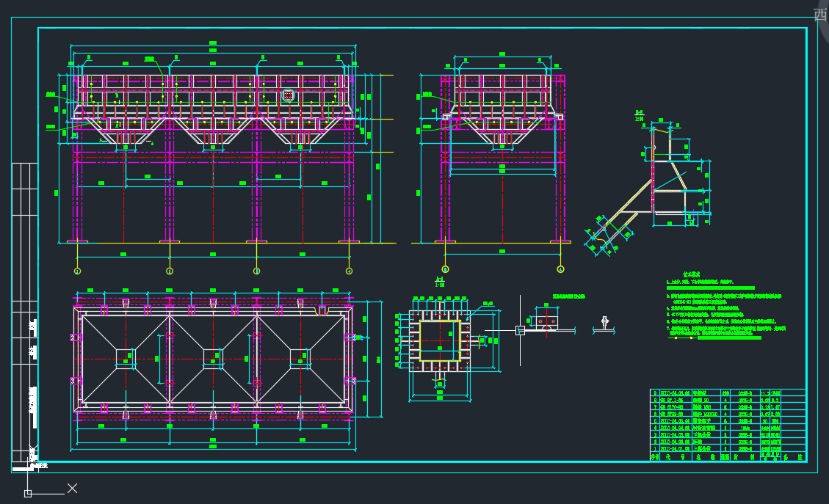829x504 pixels.
Task: Select the small T-shaped bolt detail
Action: pyautogui.click(x=605, y=324)
